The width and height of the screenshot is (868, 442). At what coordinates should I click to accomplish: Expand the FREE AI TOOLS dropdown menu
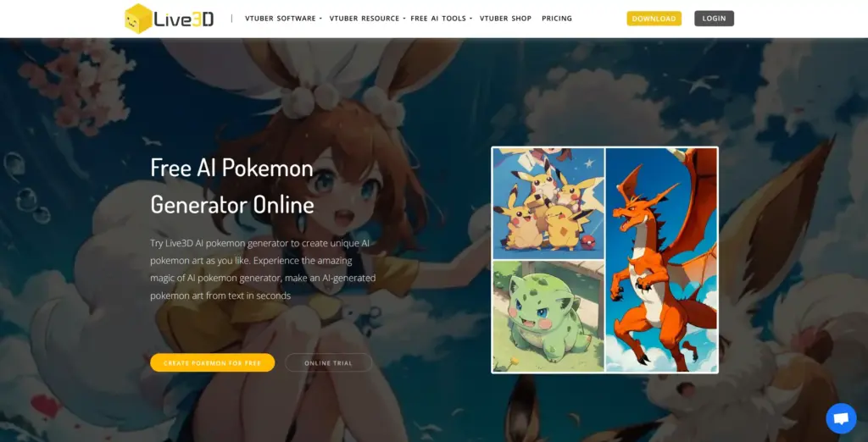(x=441, y=19)
